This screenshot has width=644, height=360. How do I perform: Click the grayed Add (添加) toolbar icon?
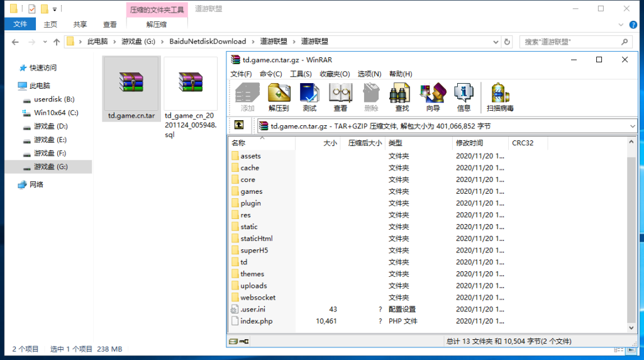pos(248,97)
